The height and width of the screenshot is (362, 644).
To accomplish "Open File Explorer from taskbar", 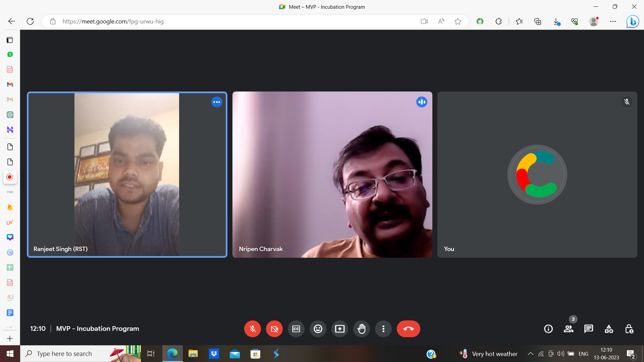I will 193,354.
